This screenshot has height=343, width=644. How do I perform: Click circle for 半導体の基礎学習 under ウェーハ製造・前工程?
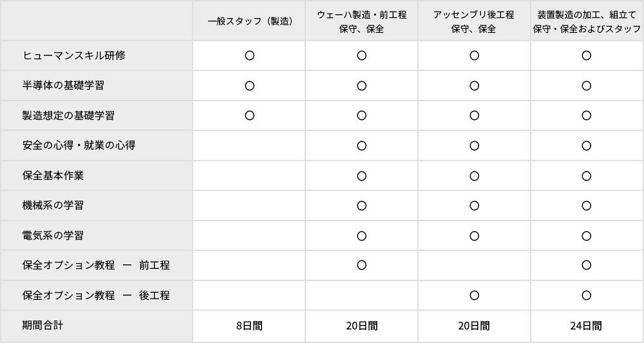[362, 86]
